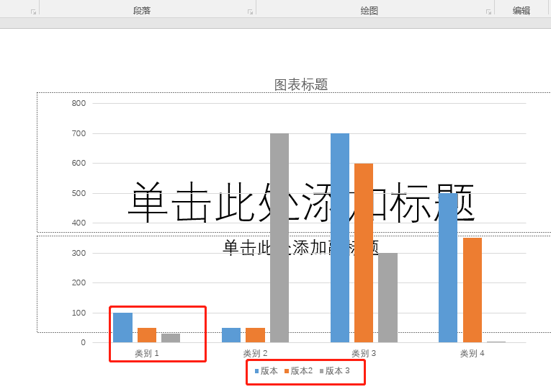This screenshot has width=551, height=392.
Task: Select blue legend swatch for 版本
Action: (257, 372)
